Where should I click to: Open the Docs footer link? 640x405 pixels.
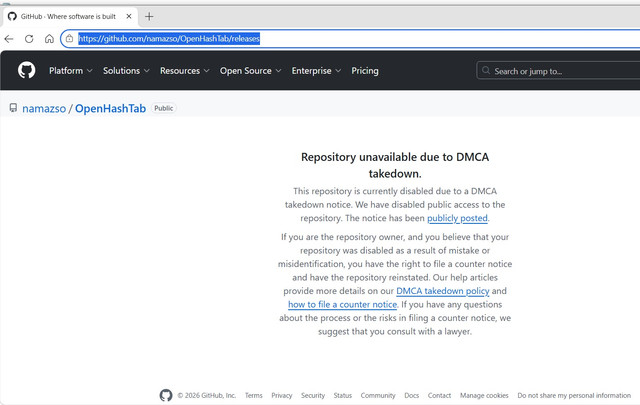pyautogui.click(x=411, y=395)
